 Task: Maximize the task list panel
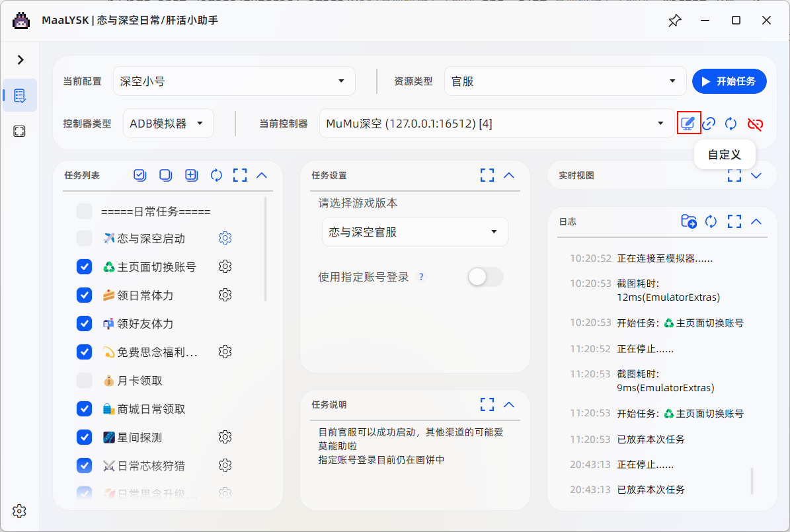tap(240, 175)
